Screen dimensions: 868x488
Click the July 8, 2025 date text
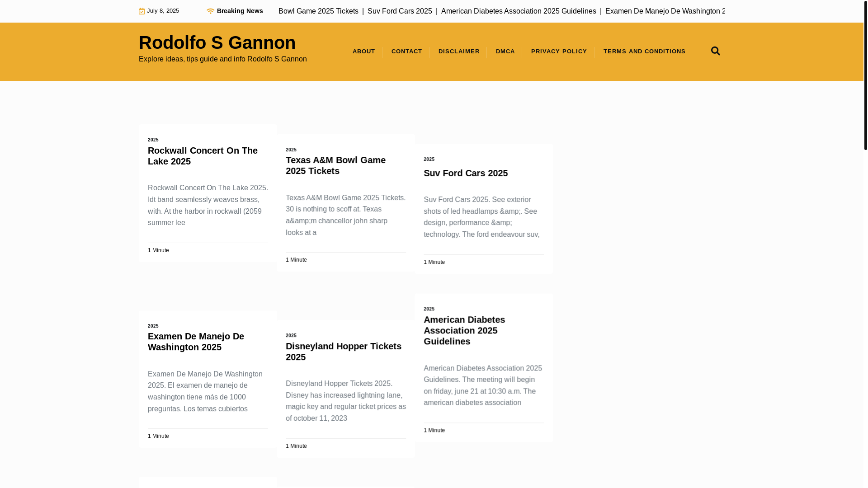[x=163, y=11]
